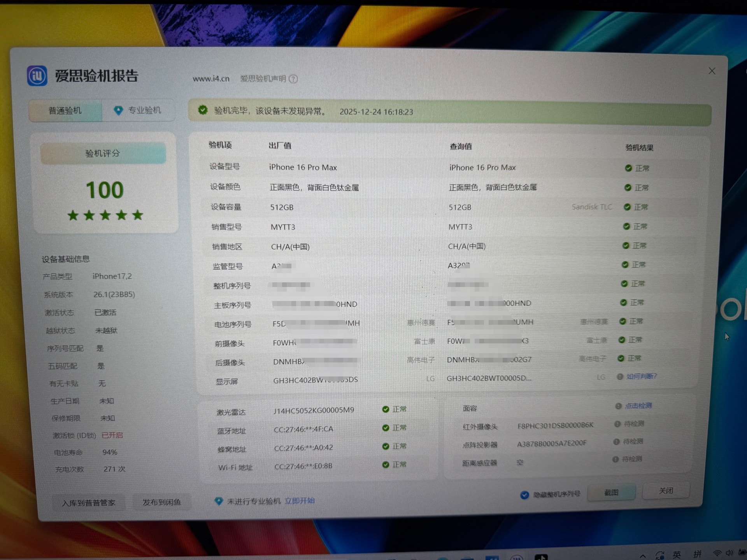Click the volume speaker tray icon
The height and width of the screenshot is (560, 747).
pos(729,553)
